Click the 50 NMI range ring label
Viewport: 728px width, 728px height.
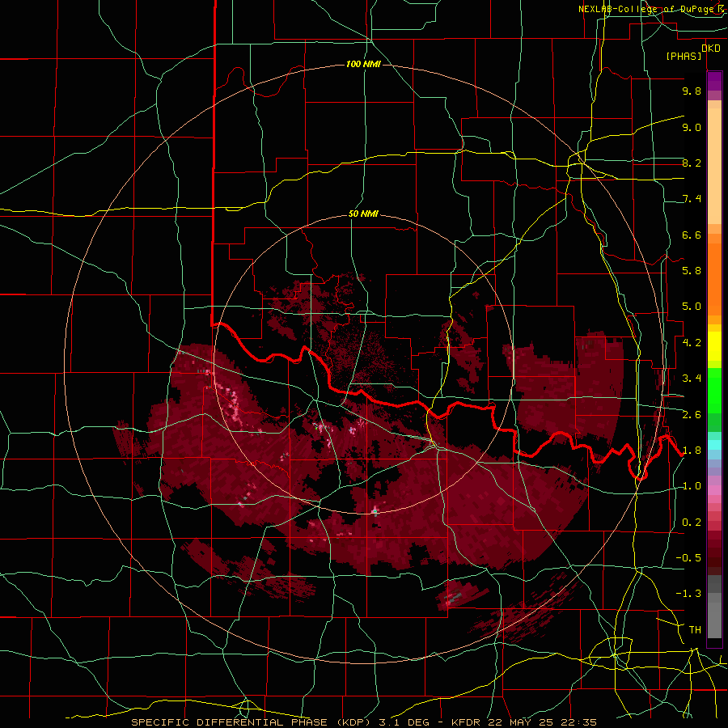363,214
